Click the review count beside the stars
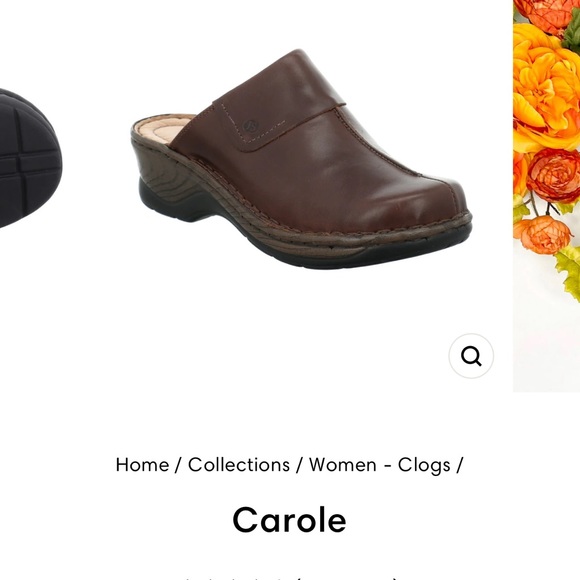580x580 pixels. pyautogui.click(x=348, y=578)
